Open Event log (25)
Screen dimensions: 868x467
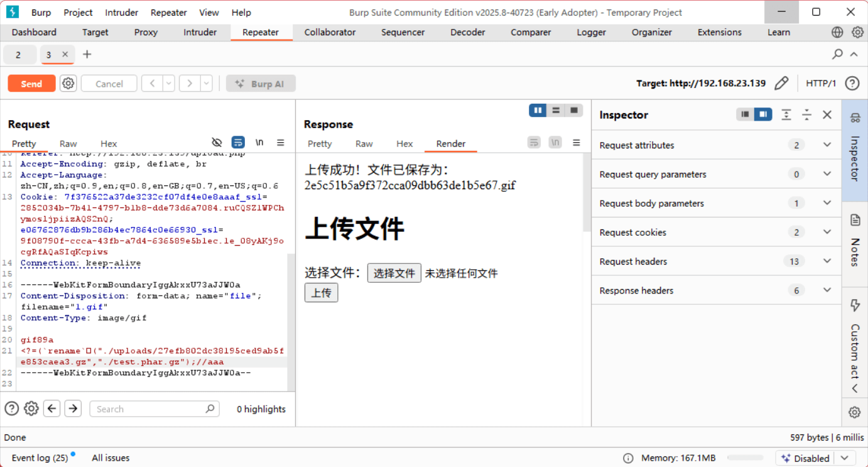click(x=40, y=458)
